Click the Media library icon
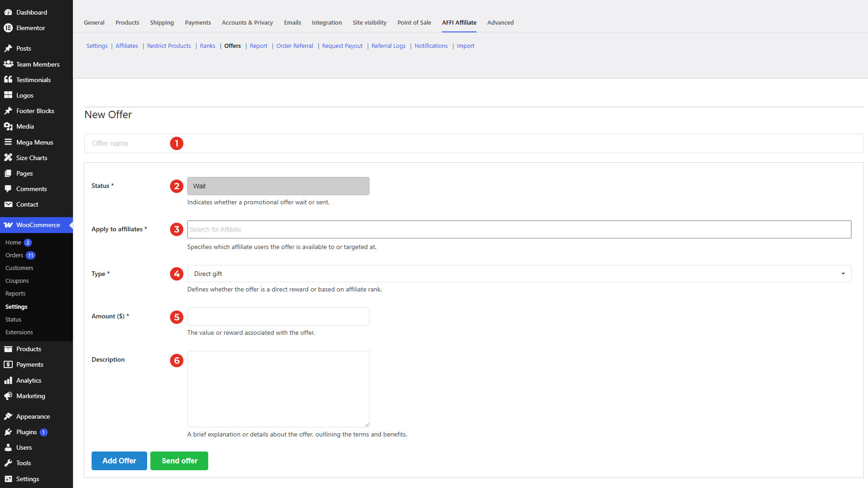The image size is (868, 488). point(8,126)
